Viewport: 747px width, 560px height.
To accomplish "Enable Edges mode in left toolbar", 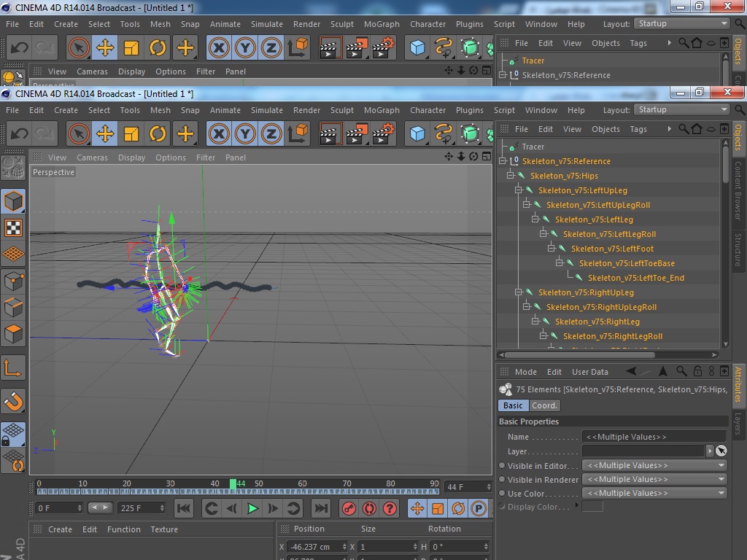I will tap(13, 307).
